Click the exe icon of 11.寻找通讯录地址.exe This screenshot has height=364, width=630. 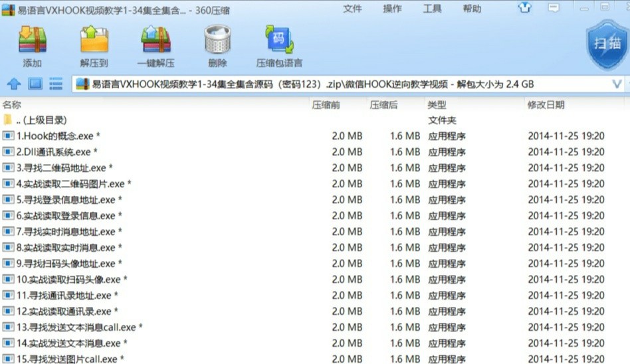[x=8, y=295]
